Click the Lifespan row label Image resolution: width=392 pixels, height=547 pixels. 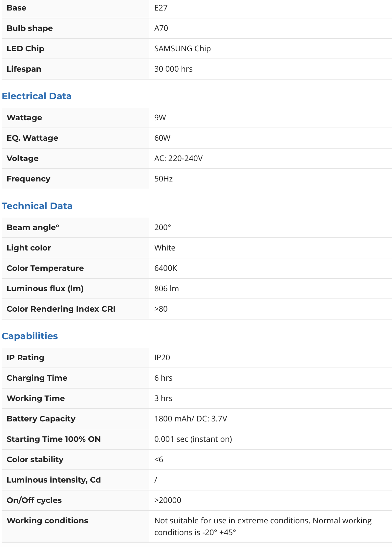tap(24, 69)
